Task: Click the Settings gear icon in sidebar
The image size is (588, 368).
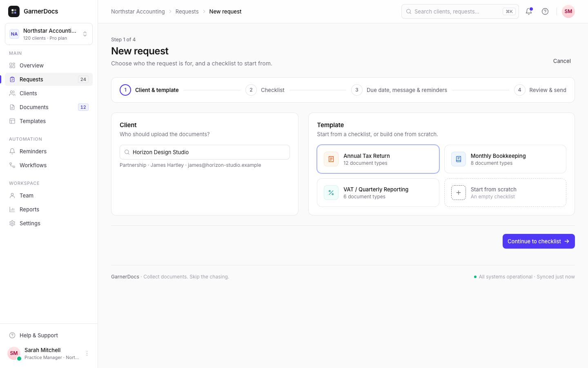Action: [x=12, y=223]
